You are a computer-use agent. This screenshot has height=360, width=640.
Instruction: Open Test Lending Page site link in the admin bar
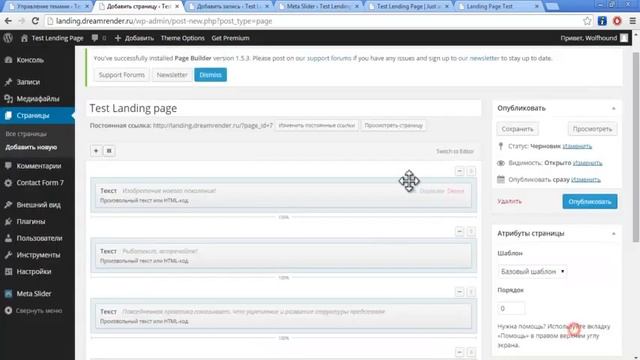pos(52,38)
